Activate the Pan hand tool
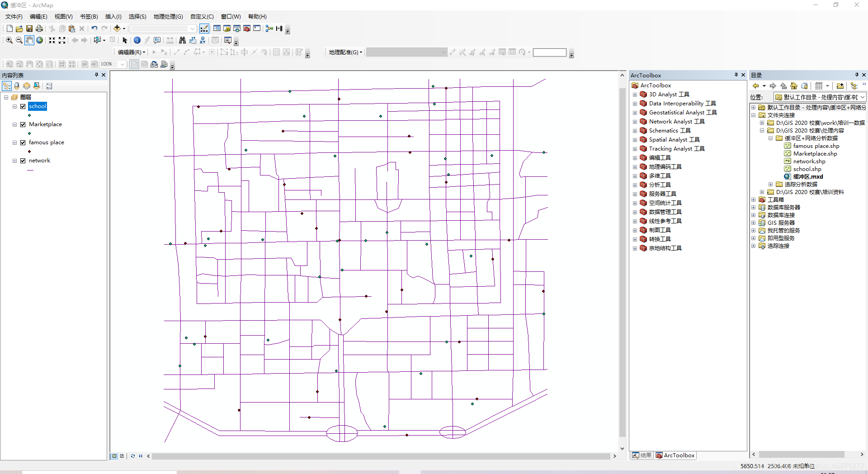This screenshot has width=868, height=474. (29, 40)
